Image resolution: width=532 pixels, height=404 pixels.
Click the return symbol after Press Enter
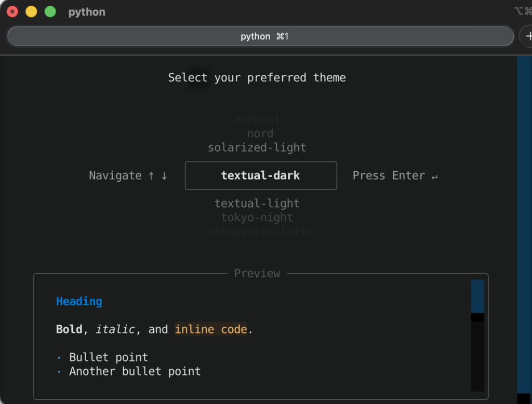(434, 176)
